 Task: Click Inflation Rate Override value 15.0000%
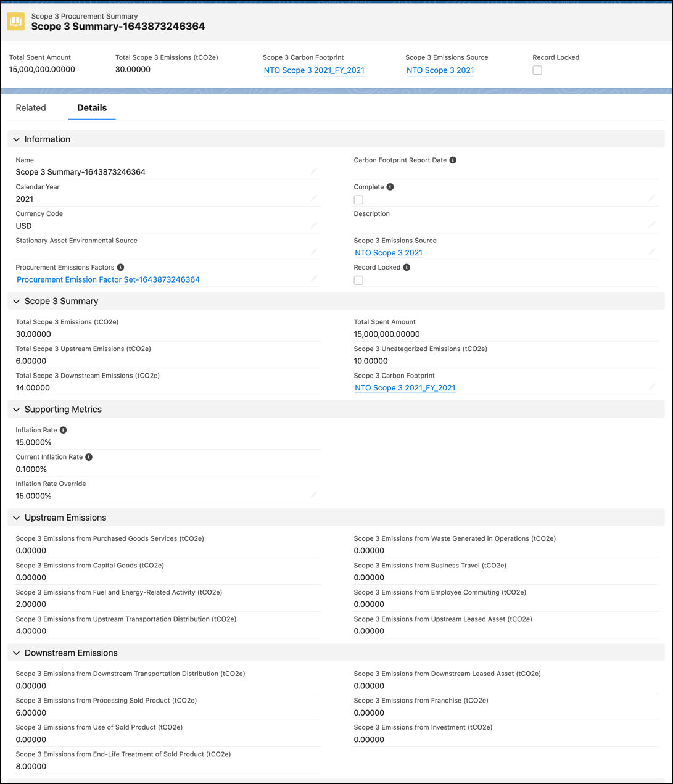click(34, 496)
